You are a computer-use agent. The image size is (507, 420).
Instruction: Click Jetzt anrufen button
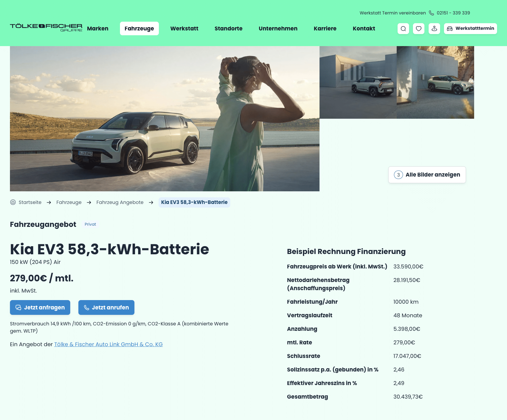pyautogui.click(x=106, y=307)
